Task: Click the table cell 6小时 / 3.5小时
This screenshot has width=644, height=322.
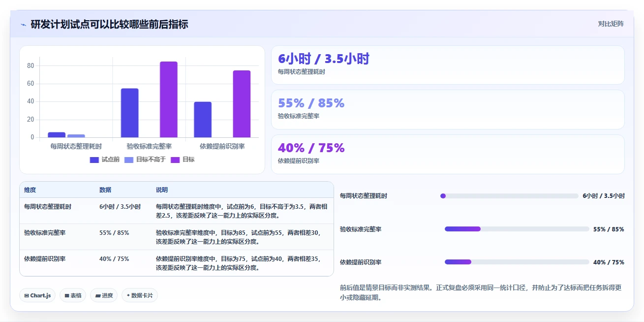Action: coord(120,207)
